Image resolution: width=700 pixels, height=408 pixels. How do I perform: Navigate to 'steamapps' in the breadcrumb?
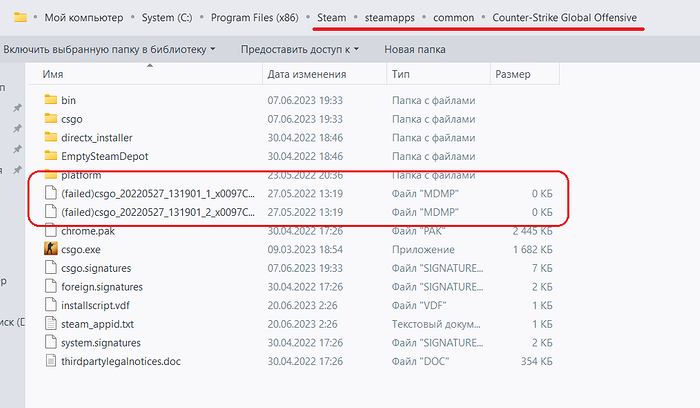(x=390, y=18)
